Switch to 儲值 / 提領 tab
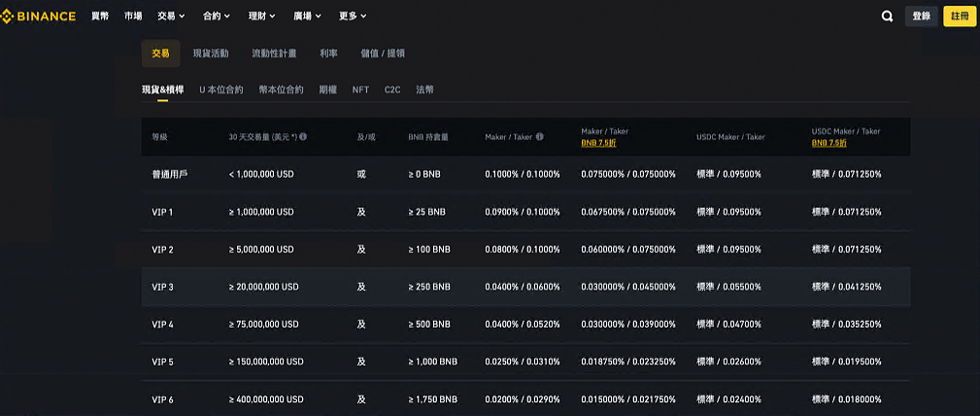 pos(383,53)
